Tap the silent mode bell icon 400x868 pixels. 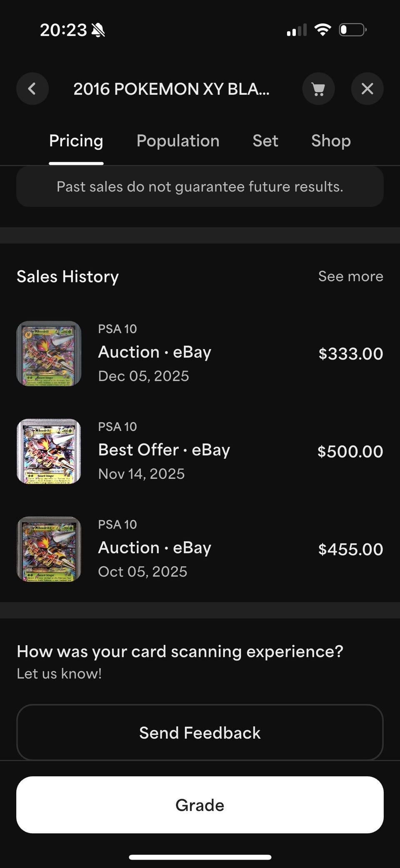pos(98,30)
